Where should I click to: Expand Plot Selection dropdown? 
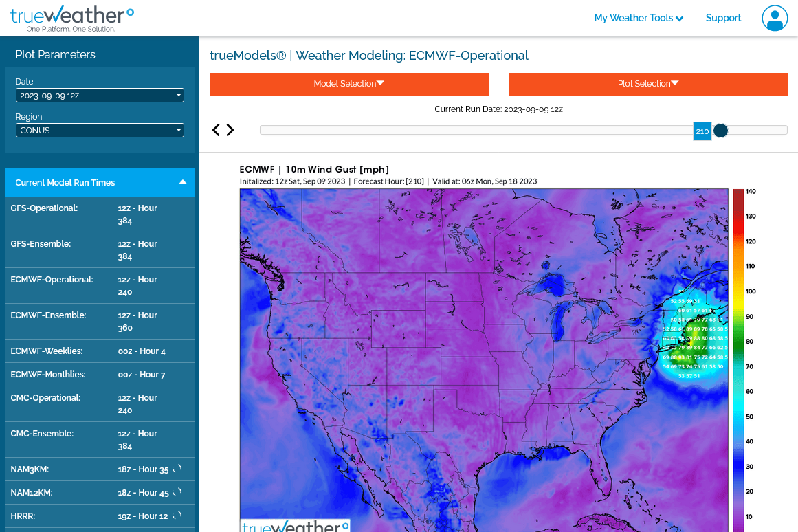pyautogui.click(x=648, y=84)
